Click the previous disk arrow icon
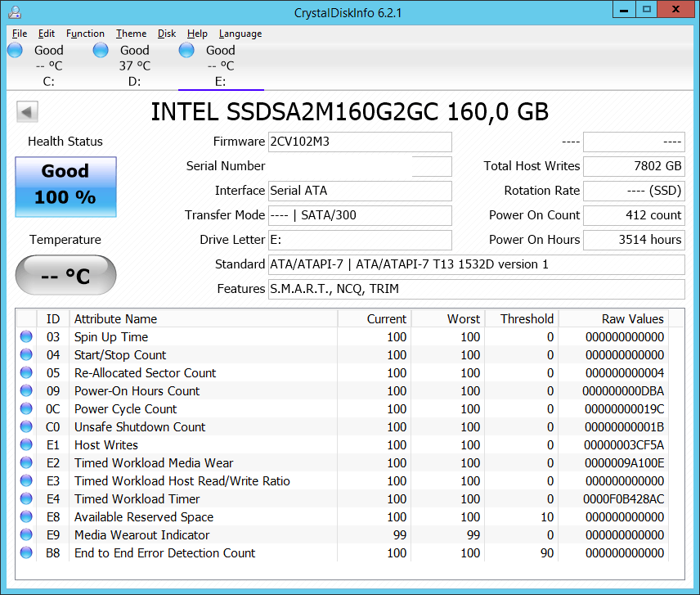The height and width of the screenshot is (595, 700). [27, 112]
